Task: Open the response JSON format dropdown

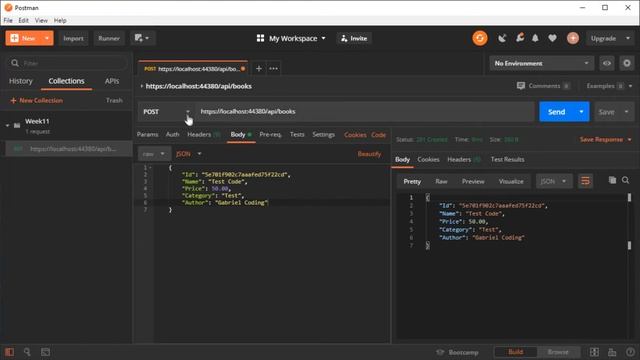Action: tap(554, 181)
